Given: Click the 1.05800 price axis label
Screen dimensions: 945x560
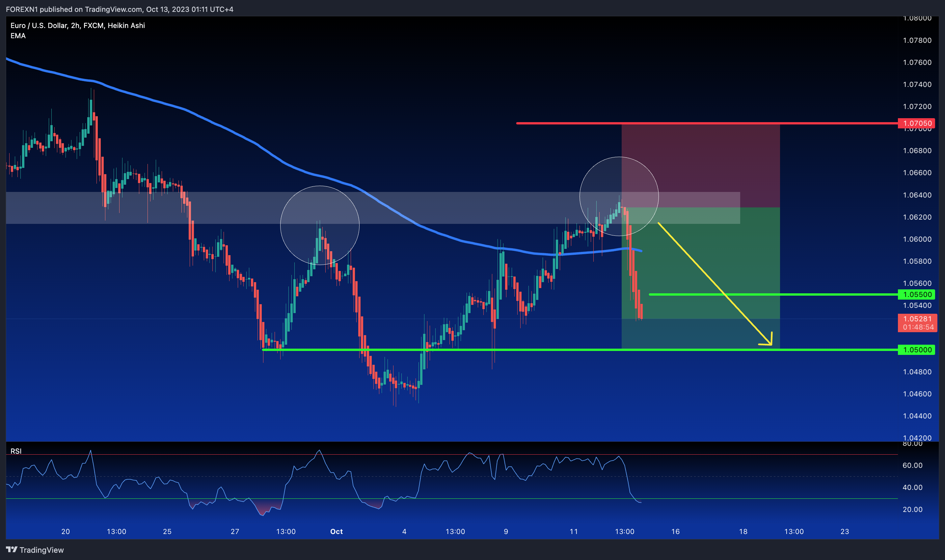Looking at the screenshot, I should click(x=917, y=261).
